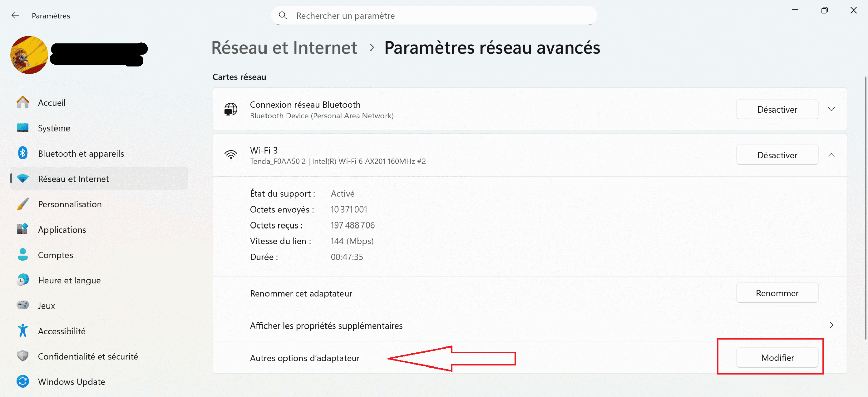
Task: Click the Bluetooth et appareils icon
Action: 23,153
